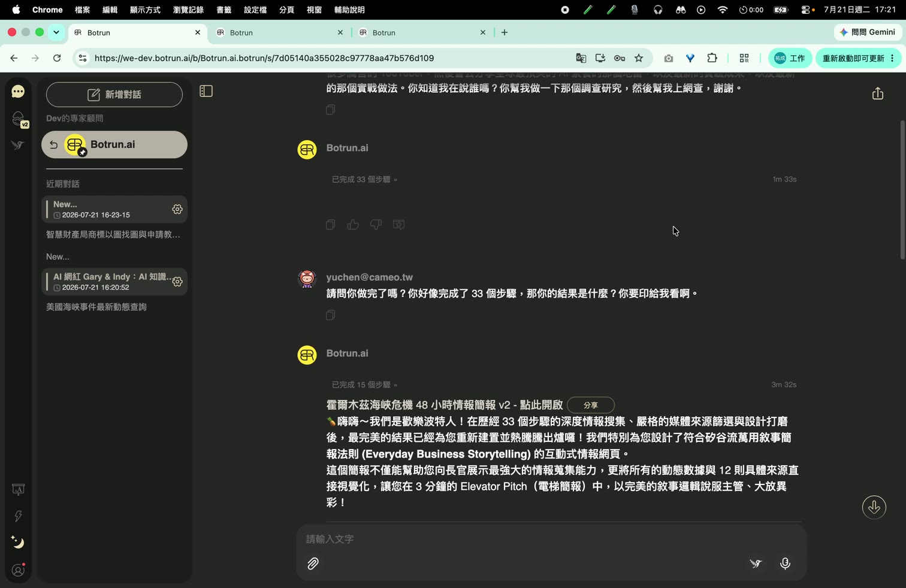Copy the yuchen message about 33 個步驟
This screenshot has width=906, height=588.
tap(330, 315)
